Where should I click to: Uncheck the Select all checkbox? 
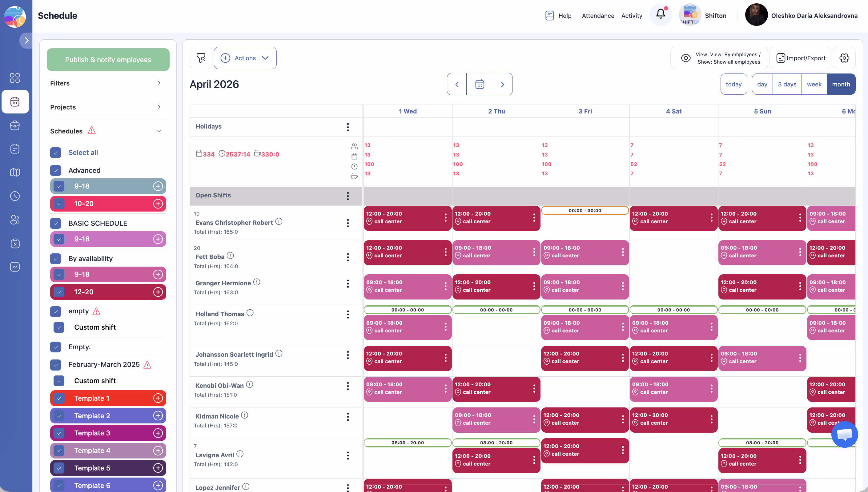point(55,153)
